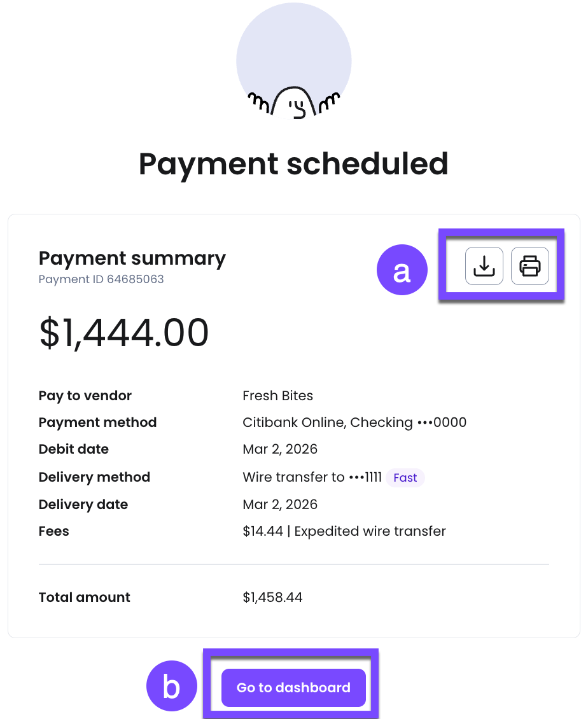Click the Wire transfer to 1111 text
The width and height of the screenshot is (588, 719).
312,477
